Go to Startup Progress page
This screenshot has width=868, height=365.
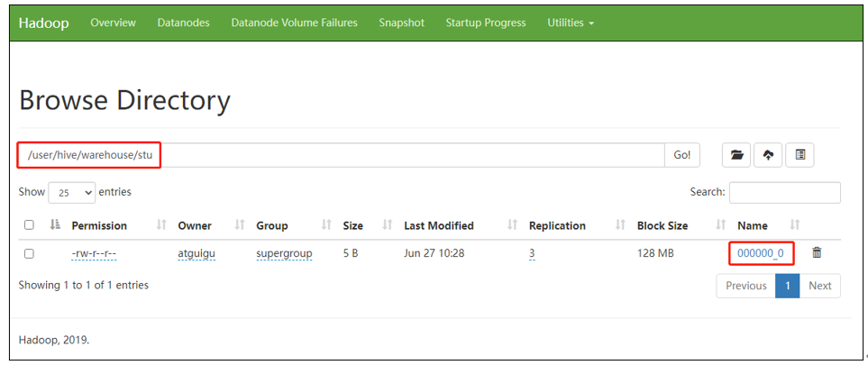point(485,23)
